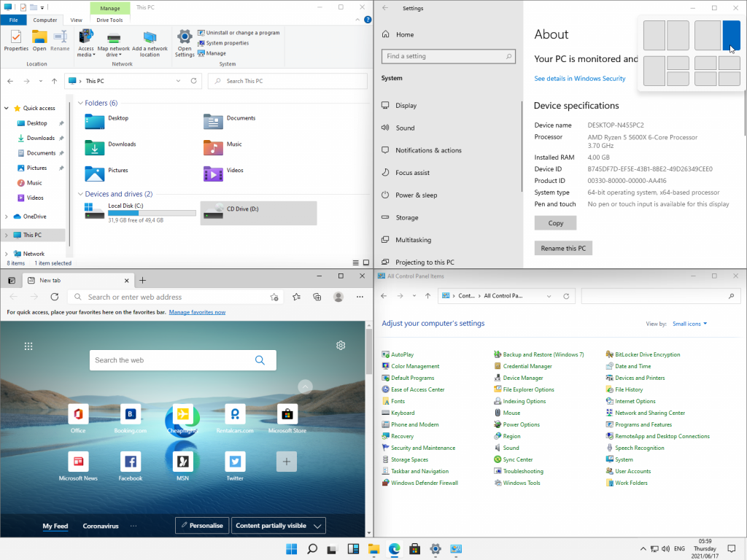Open the View by Small icons dropdown
This screenshot has width=747, height=560.
(x=689, y=324)
